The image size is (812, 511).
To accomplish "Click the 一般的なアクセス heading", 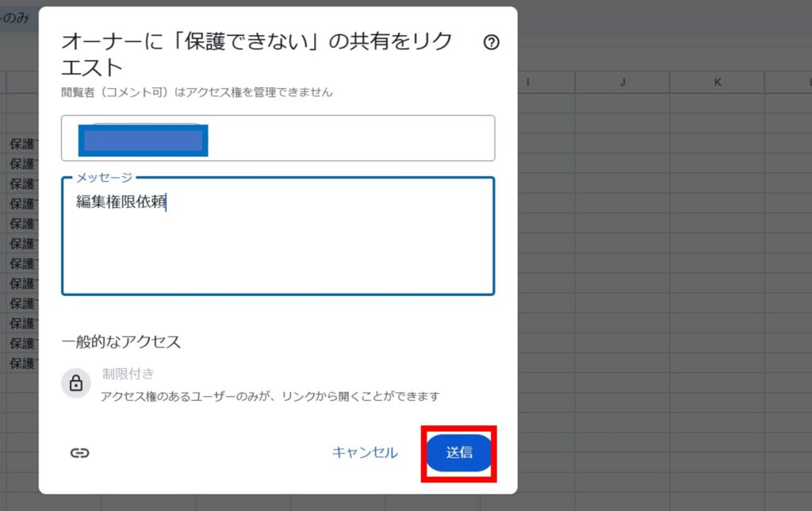I will coord(121,342).
